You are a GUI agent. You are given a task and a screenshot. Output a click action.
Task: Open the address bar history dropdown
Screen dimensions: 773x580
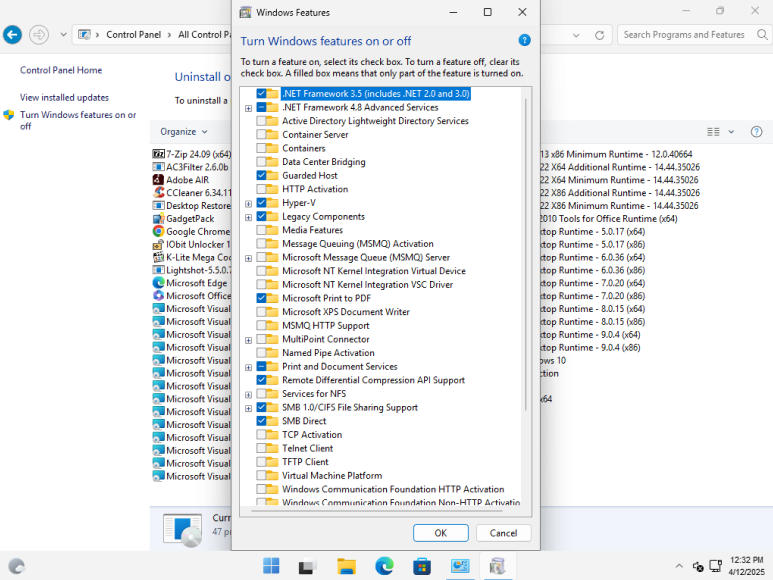point(576,35)
